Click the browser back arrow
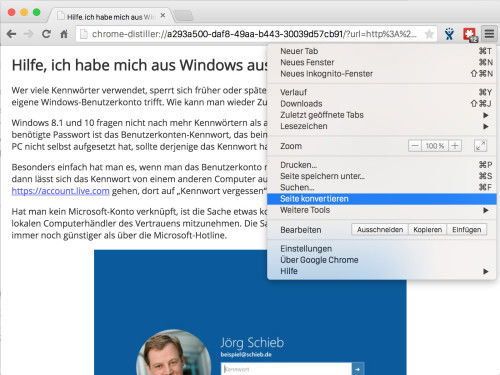Image resolution: width=500 pixels, height=375 pixels. (11, 34)
